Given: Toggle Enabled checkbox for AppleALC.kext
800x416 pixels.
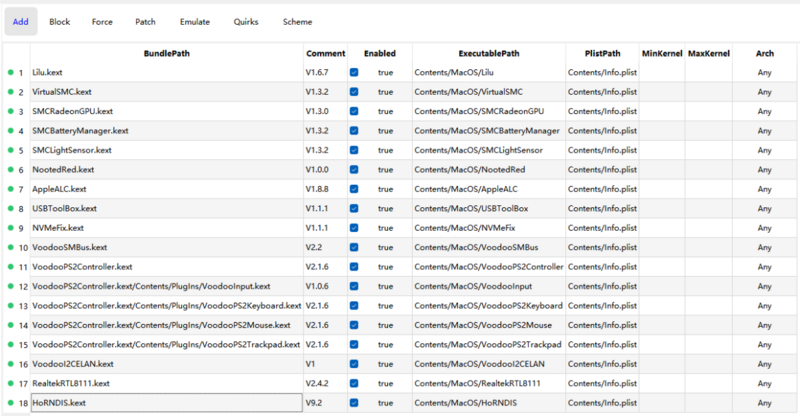Looking at the screenshot, I should click(354, 189).
